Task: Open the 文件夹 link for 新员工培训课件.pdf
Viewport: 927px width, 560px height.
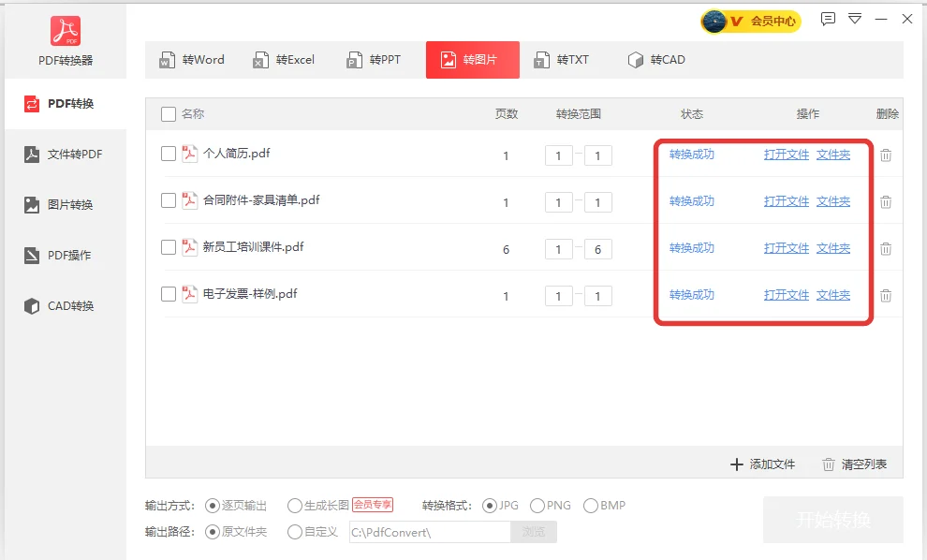Action: click(x=833, y=248)
